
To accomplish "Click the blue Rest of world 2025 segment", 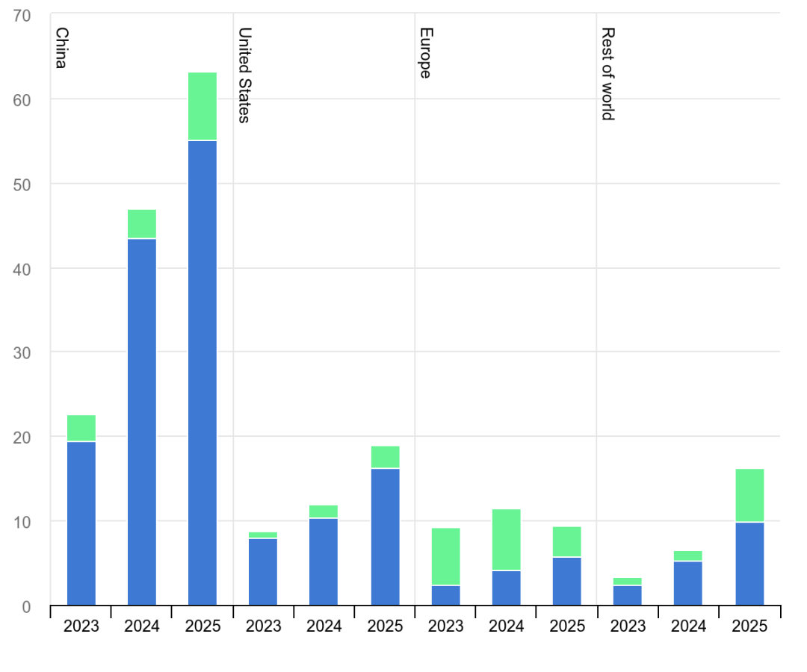I will (x=750, y=564).
